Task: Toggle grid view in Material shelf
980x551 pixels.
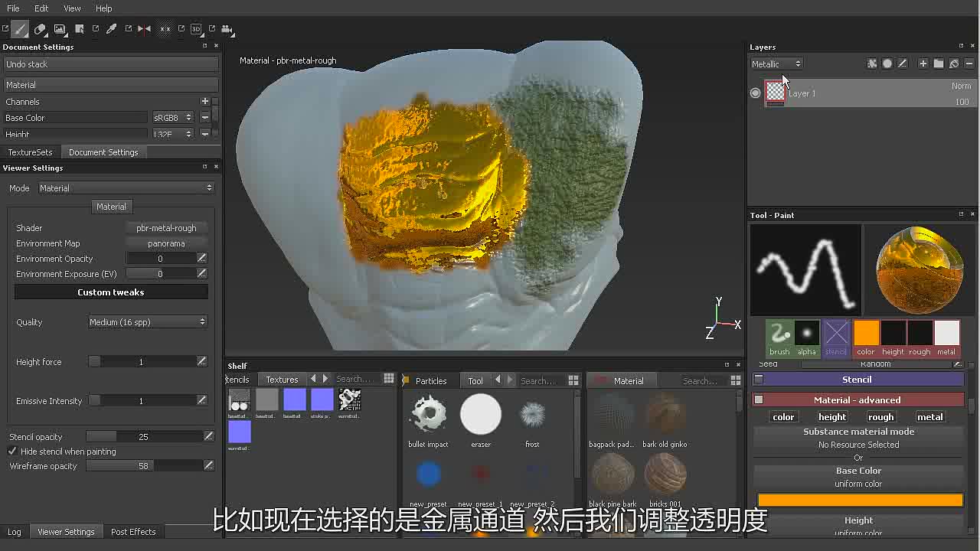Action: 736,380
